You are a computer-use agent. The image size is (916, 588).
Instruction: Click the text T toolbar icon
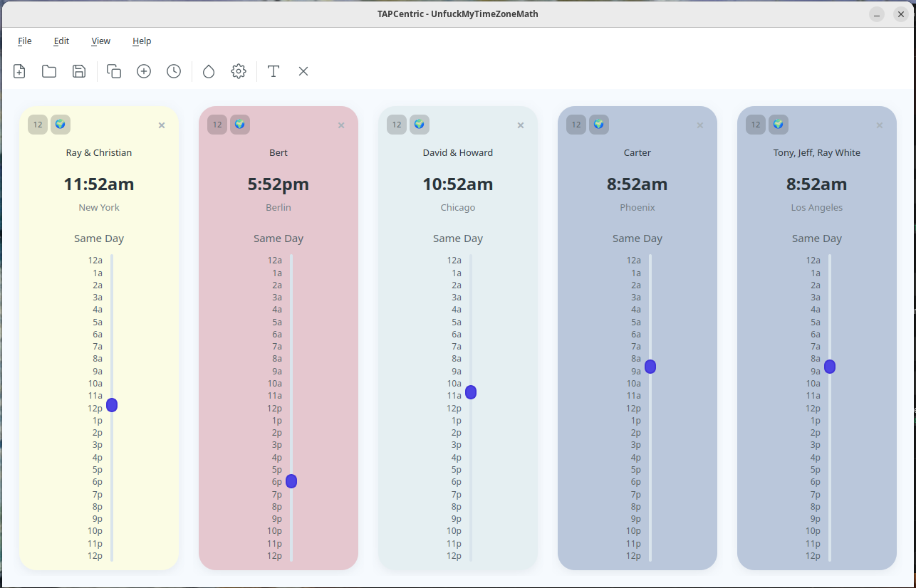click(x=274, y=71)
